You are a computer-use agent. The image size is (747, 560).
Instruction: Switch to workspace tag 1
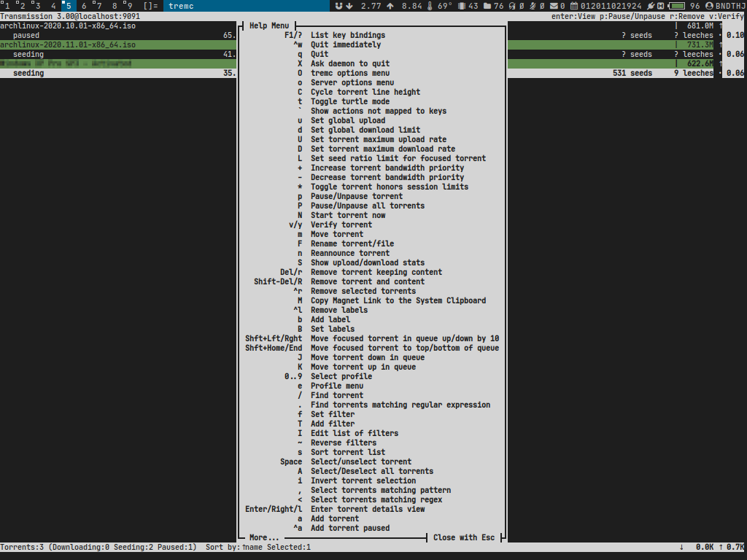[7, 6]
